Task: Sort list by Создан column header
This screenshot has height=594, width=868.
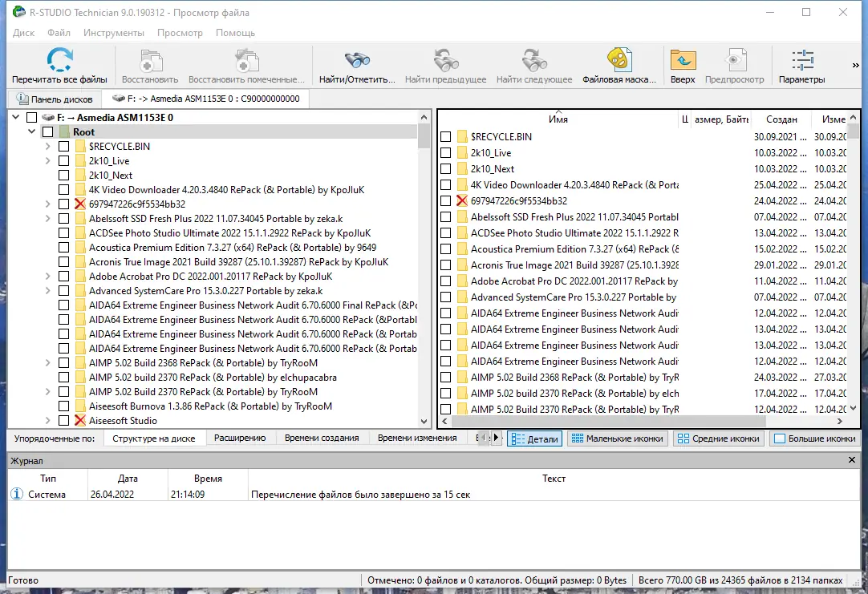Action: click(x=781, y=119)
